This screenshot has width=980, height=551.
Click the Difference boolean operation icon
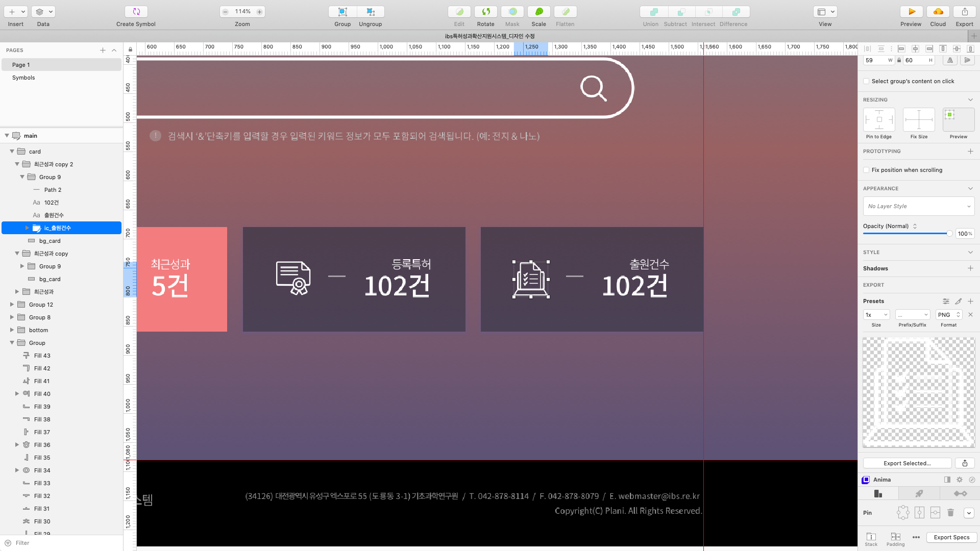coord(734,11)
